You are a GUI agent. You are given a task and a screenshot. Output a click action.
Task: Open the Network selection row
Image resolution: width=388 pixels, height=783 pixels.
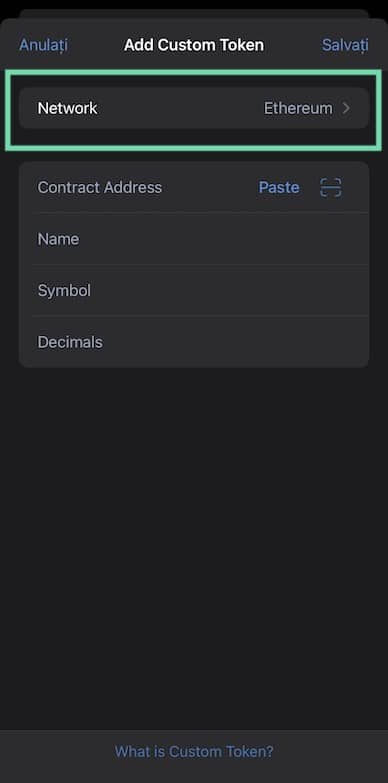tap(194, 108)
